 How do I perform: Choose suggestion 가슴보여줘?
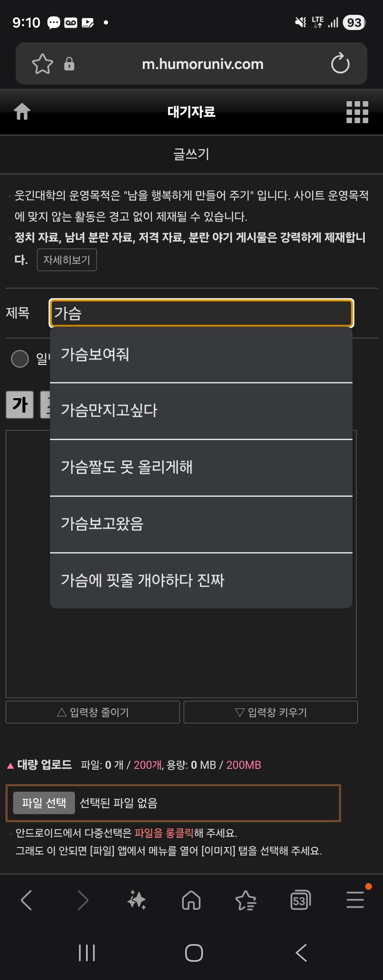[201, 355]
